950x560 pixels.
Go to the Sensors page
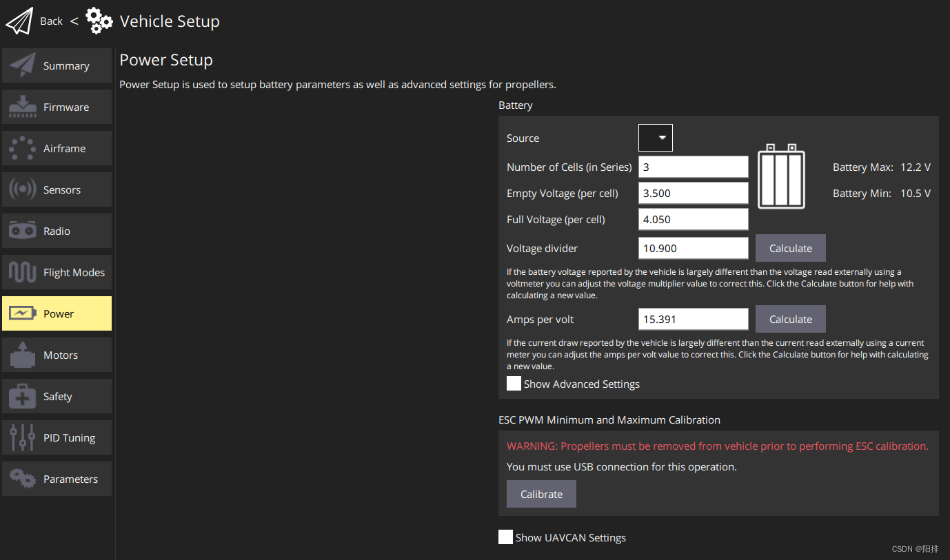click(57, 189)
